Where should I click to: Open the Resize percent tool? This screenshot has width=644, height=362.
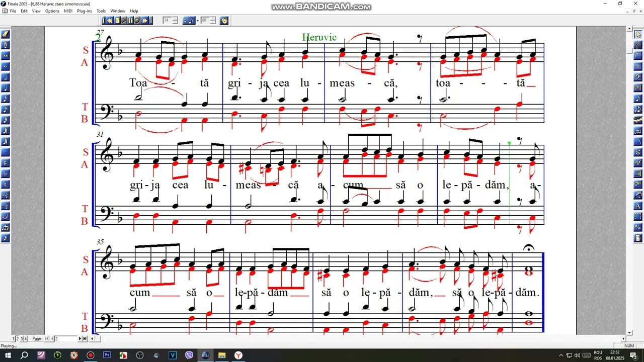[638, 227]
